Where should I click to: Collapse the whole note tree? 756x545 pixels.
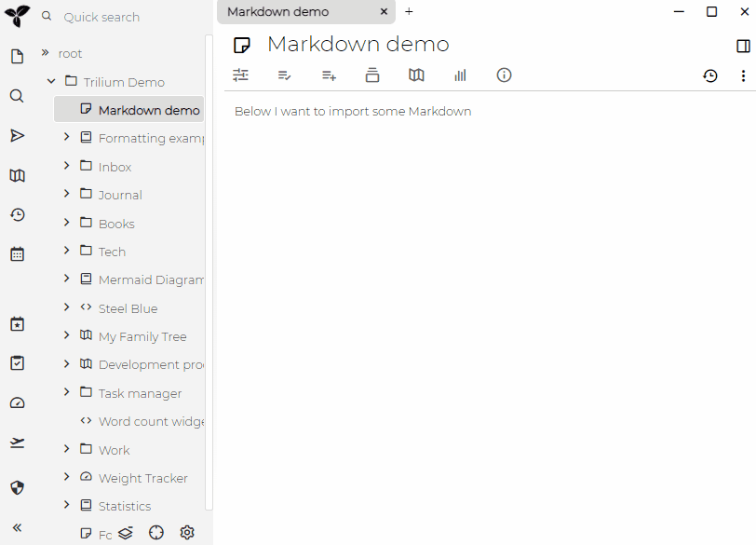click(126, 533)
